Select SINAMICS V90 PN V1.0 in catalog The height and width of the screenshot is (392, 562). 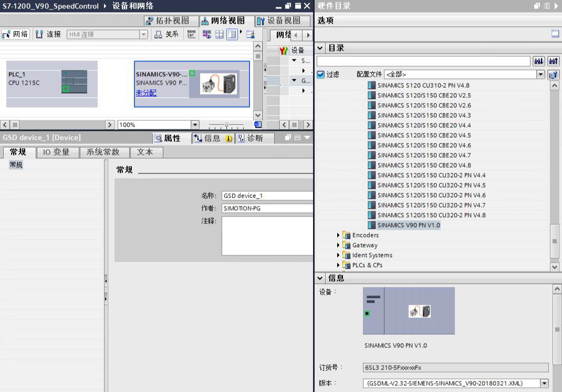coord(409,225)
